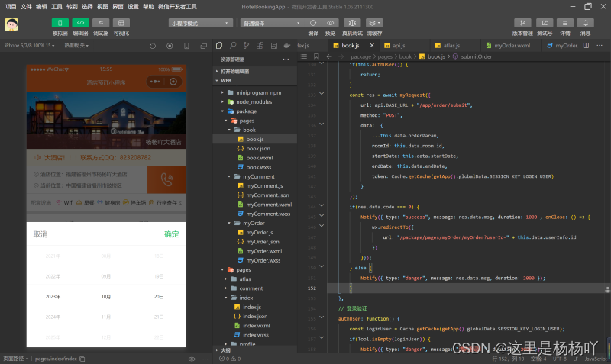Click the simulator phone device icon
Screen dimensions: 611x364
186,46
